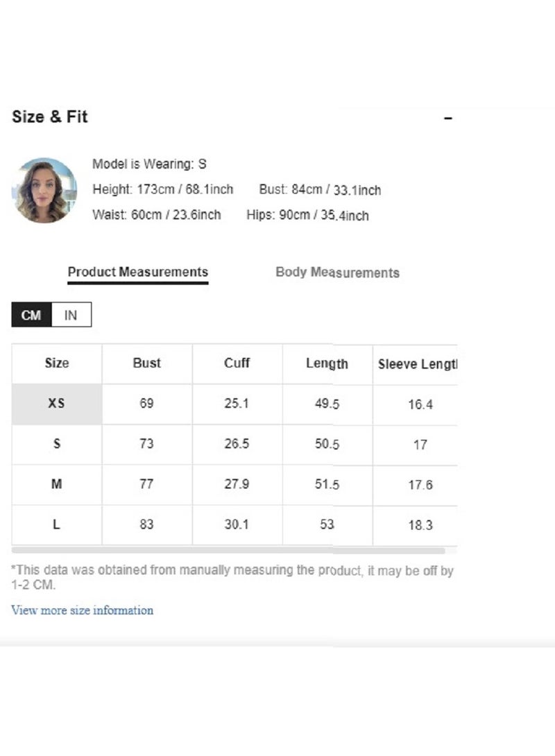The height and width of the screenshot is (756, 555).
Task: Open the Body Measurements tab
Action: (x=337, y=273)
